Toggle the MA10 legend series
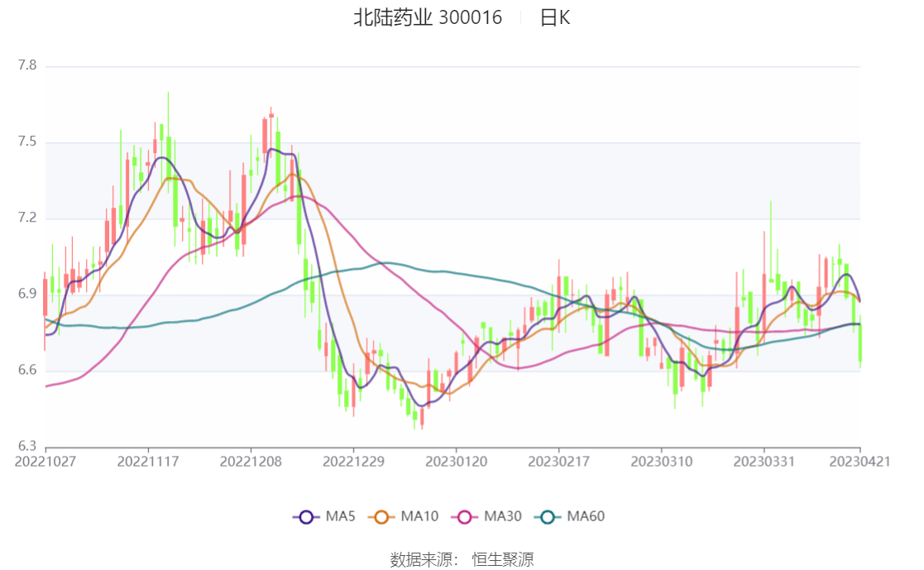This screenshot has height=570, width=924. pos(403,517)
